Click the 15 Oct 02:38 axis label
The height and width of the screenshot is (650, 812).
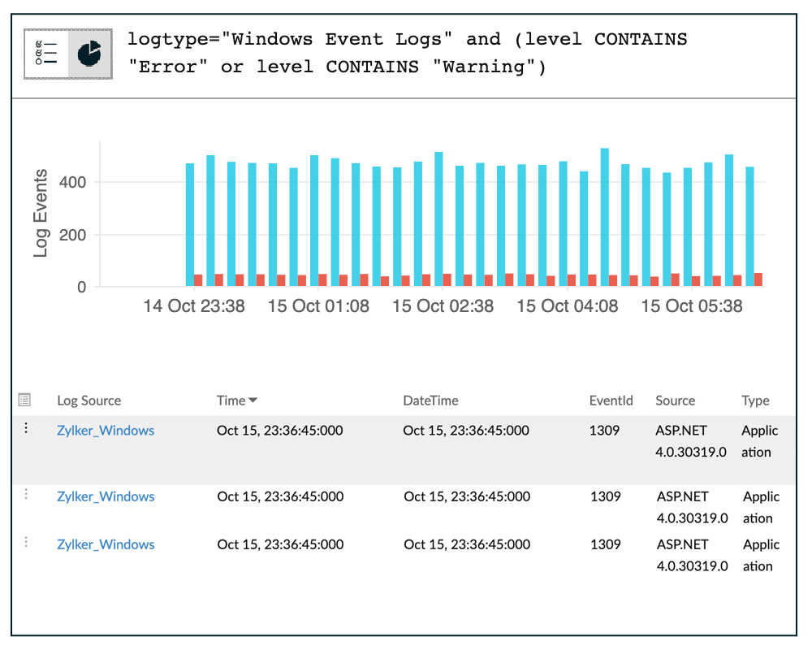(443, 306)
